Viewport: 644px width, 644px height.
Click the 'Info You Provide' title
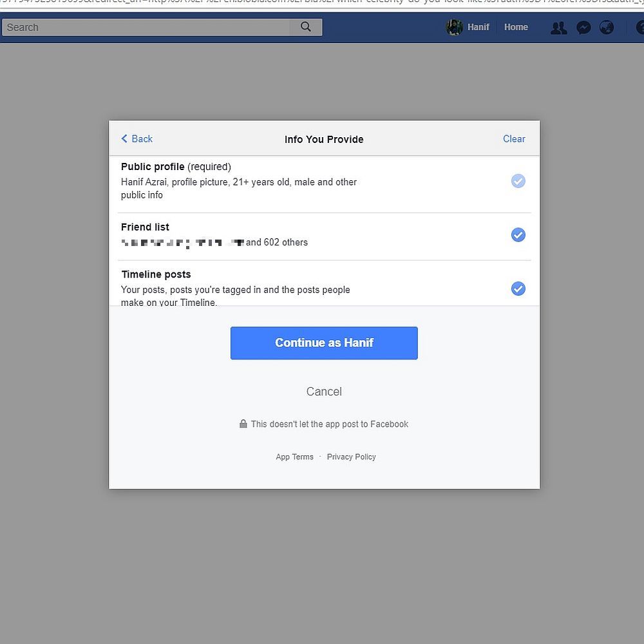[x=324, y=139]
